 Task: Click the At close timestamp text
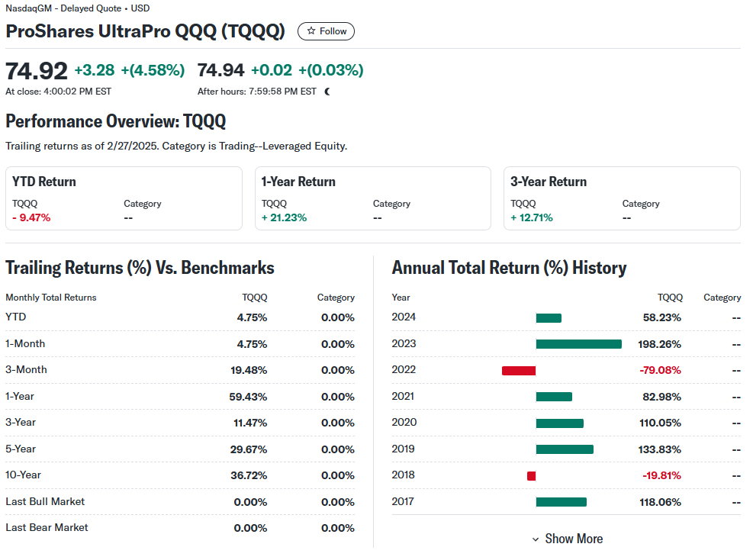point(59,92)
